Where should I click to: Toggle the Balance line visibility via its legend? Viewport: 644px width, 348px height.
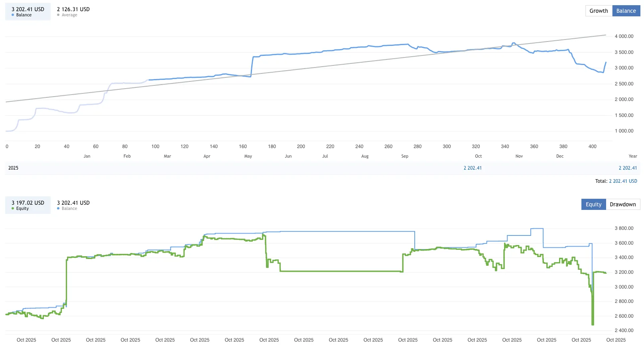click(28, 11)
